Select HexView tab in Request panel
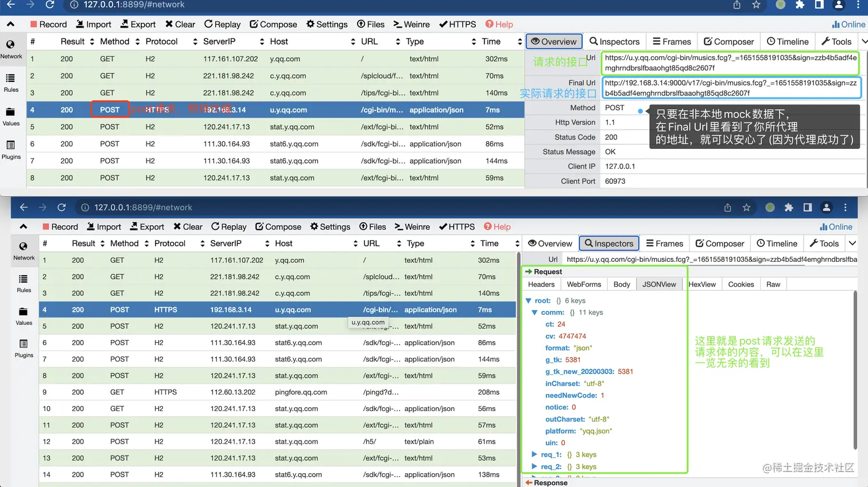Viewport: 868px width, 487px height. pyautogui.click(x=702, y=284)
